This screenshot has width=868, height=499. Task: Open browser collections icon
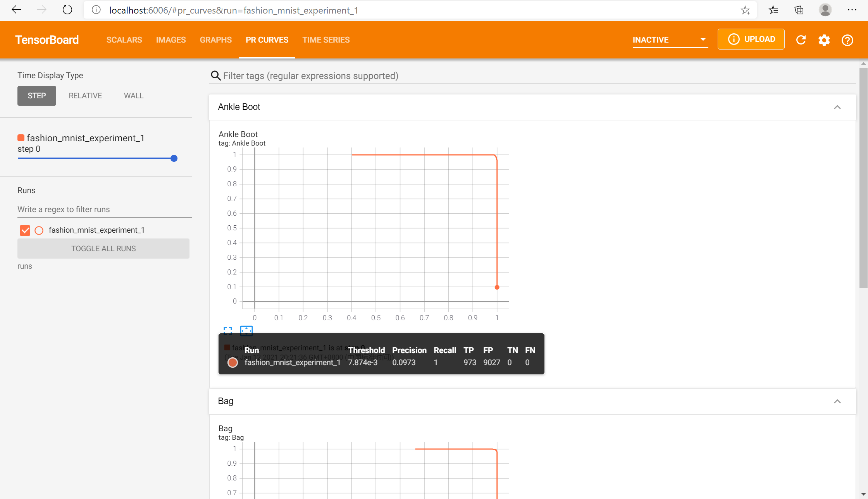pos(799,10)
